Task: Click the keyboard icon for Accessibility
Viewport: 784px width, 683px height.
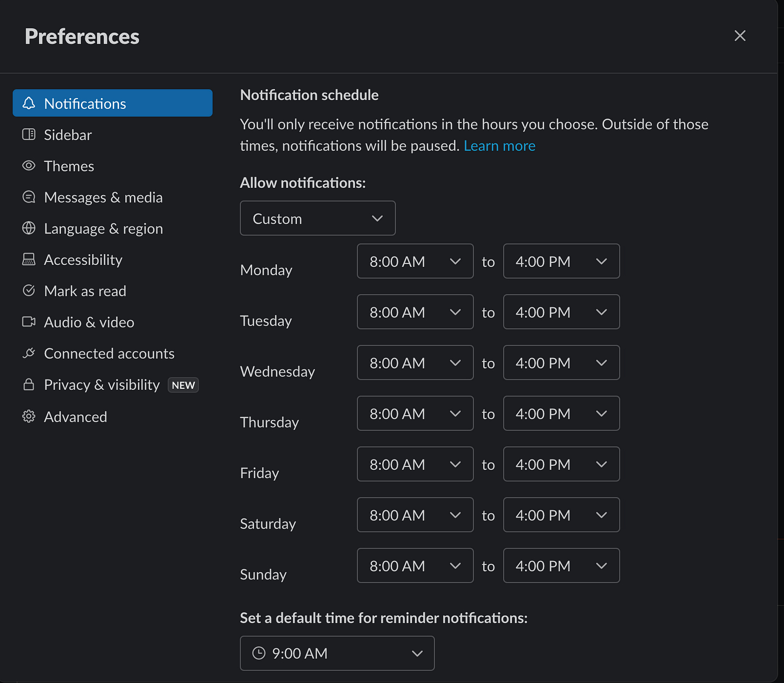Action: pos(29,259)
